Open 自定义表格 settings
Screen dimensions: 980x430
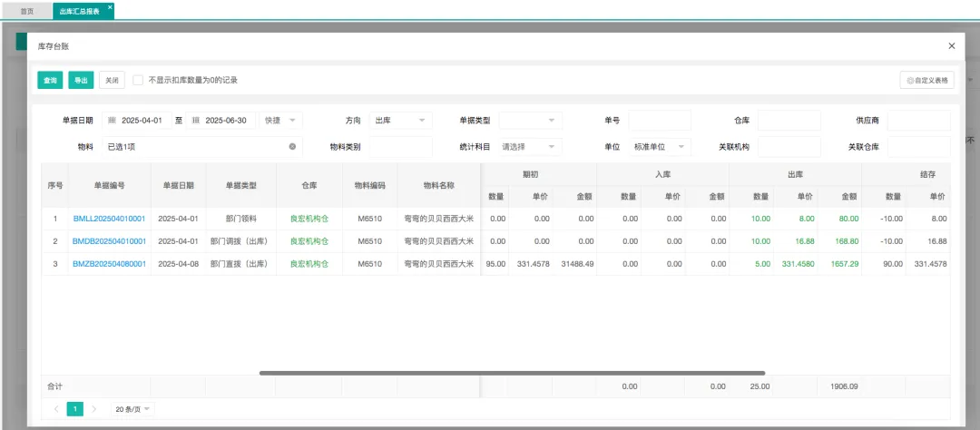[926, 80]
